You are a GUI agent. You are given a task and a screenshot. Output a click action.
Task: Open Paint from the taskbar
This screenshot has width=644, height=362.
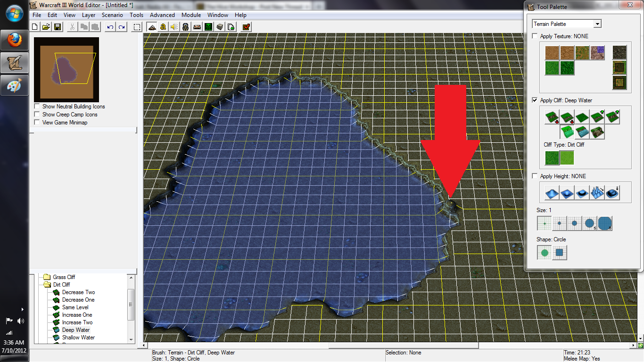15,86
